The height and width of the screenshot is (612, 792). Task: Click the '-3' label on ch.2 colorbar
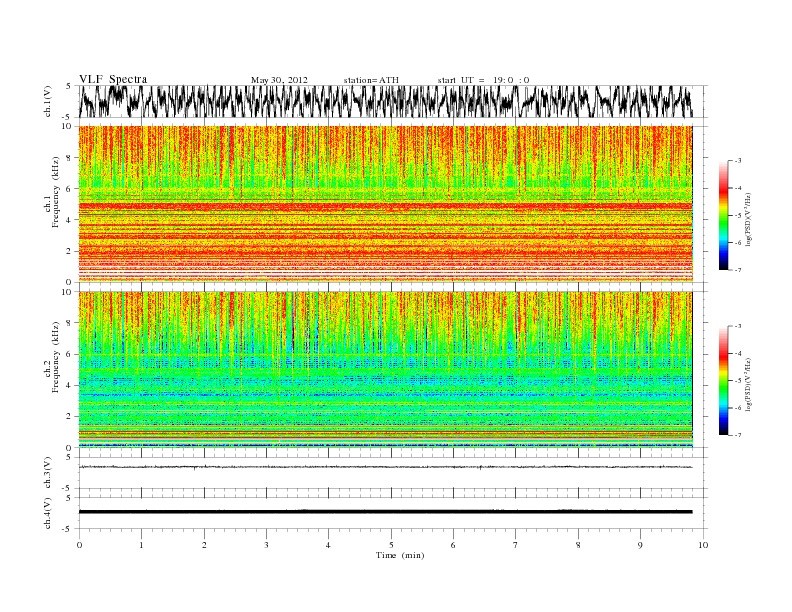pyautogui.click(x=738, y=326)
